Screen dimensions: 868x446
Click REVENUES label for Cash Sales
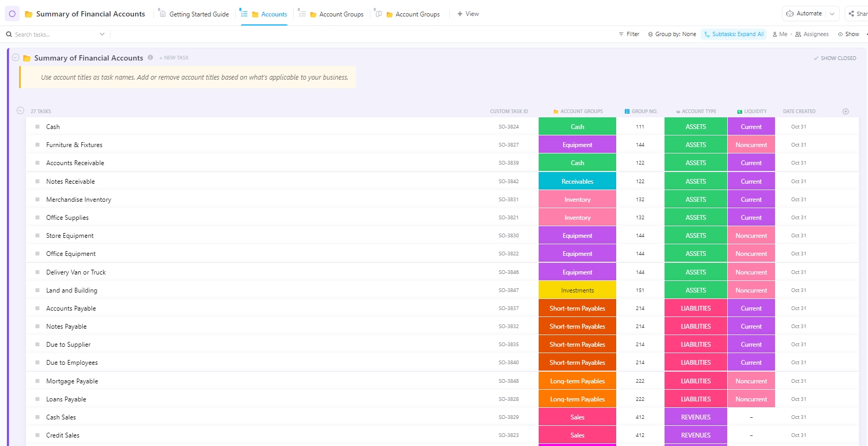coord(696,417)
